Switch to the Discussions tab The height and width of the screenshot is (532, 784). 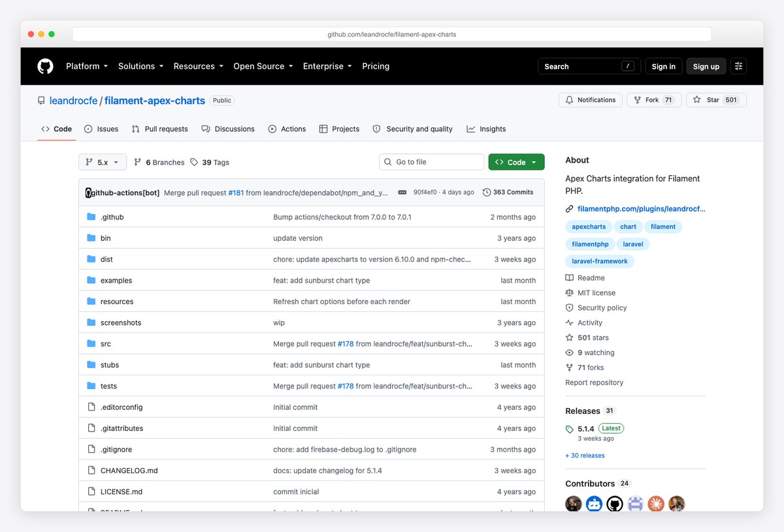(228, 129)
